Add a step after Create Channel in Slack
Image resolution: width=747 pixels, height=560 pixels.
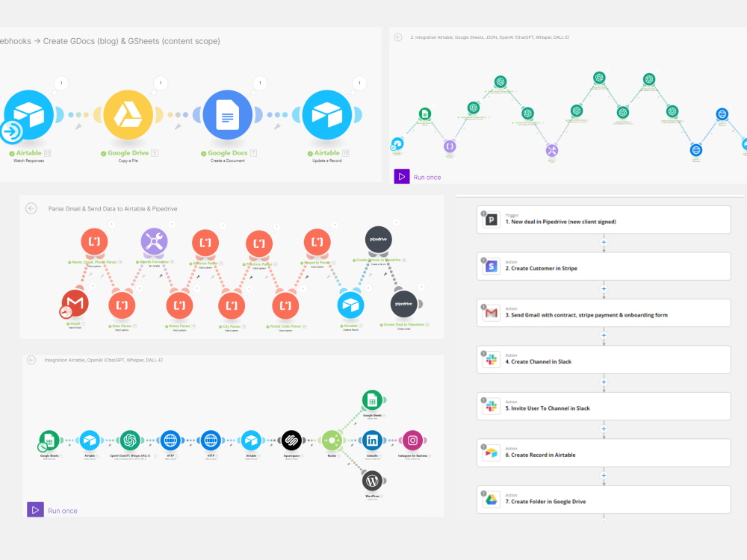pyautogui.click(x=604, y=382)
